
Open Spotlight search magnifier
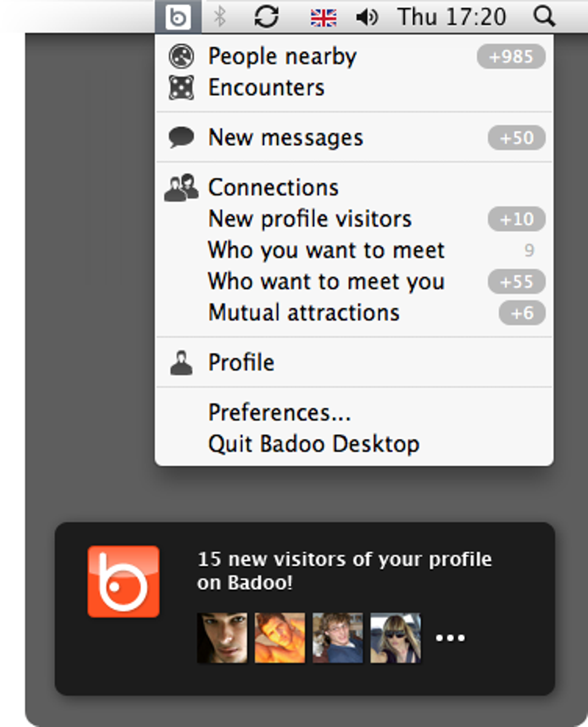(544, 17)
